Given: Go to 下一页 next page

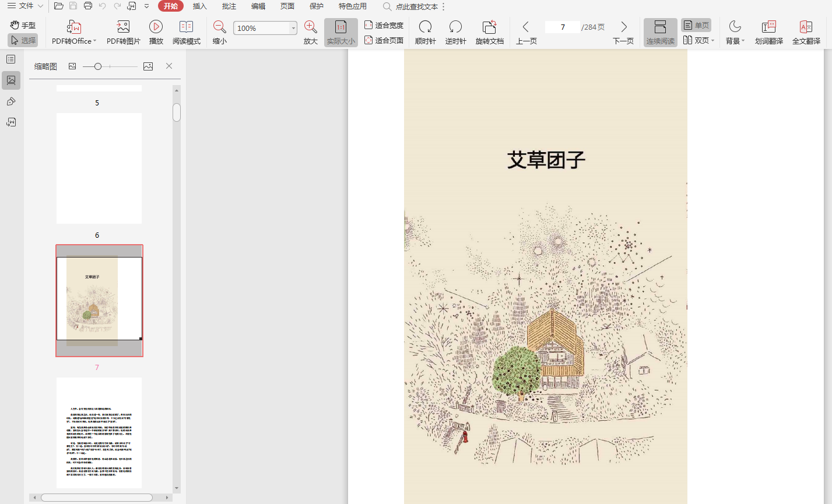Looking at the screenshot, I should (x=623, y=32).
